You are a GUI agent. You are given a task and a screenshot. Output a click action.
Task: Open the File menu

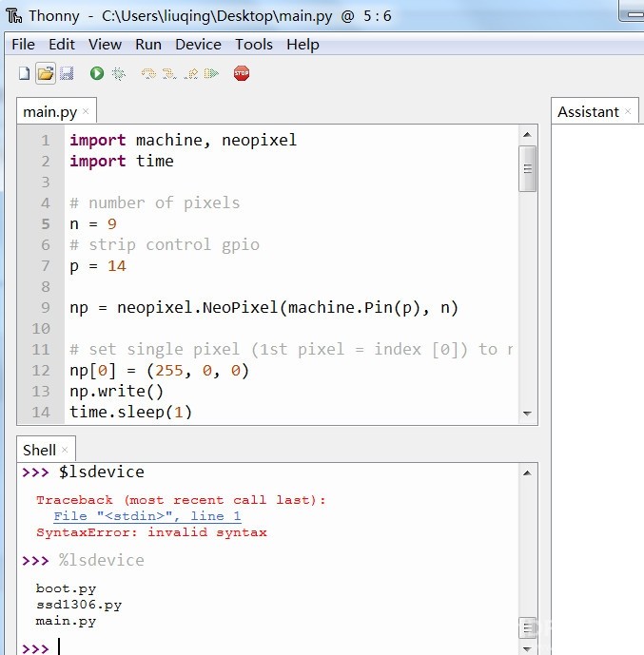pyautogui.click(x=23, y=45)
